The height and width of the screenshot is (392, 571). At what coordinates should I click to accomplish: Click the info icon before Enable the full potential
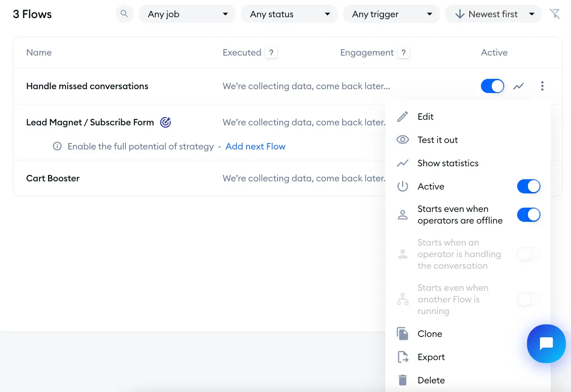(57, 146)
